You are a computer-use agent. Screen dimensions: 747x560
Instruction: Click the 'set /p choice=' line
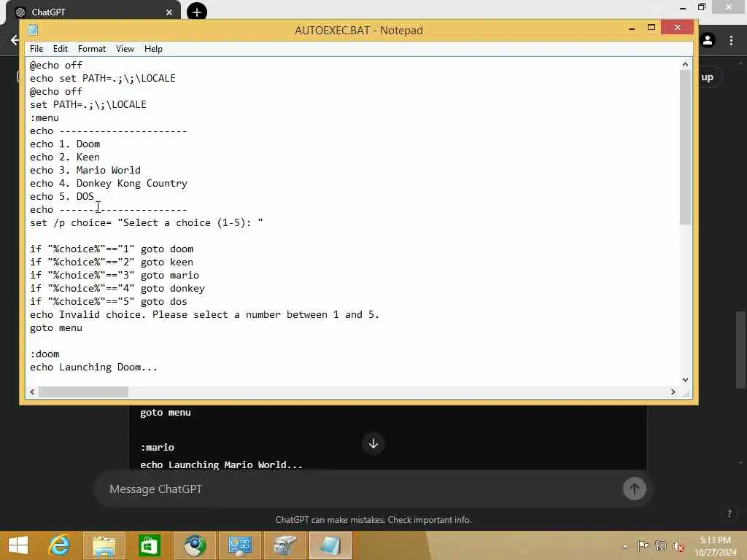146,223
